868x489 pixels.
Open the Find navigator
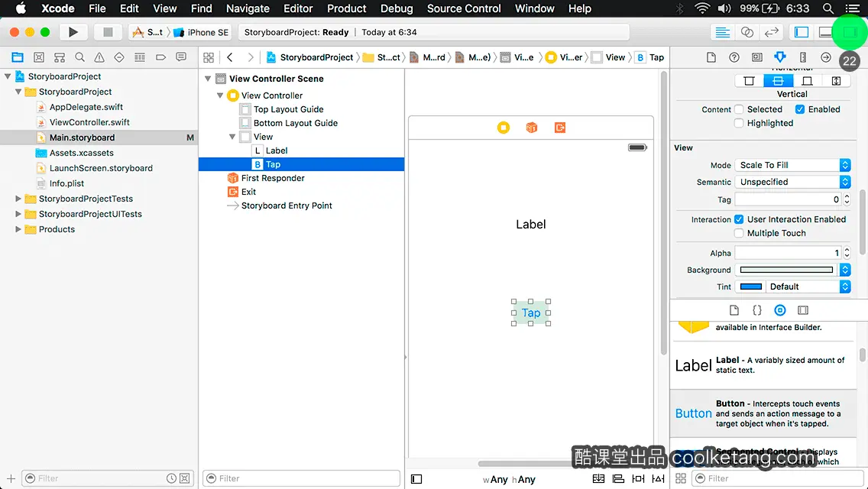79,57
